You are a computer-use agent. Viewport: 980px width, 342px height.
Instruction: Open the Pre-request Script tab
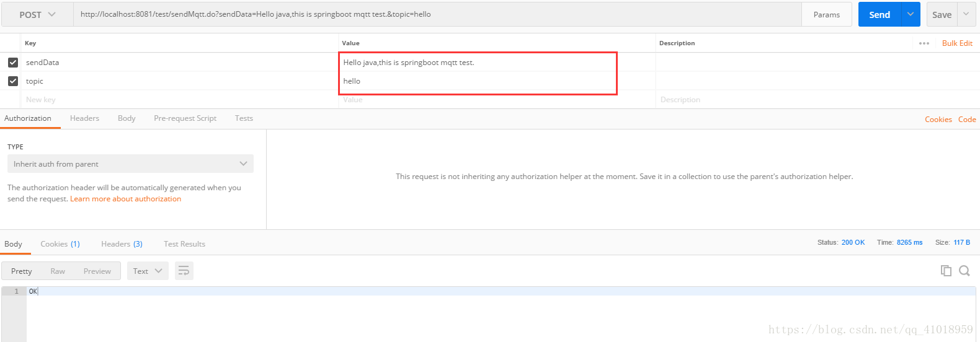[x=185, y=118]
